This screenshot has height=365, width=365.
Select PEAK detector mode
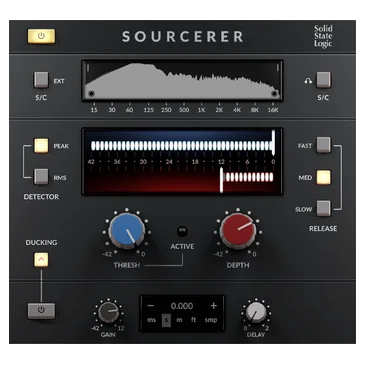click(x=41, y=145)
